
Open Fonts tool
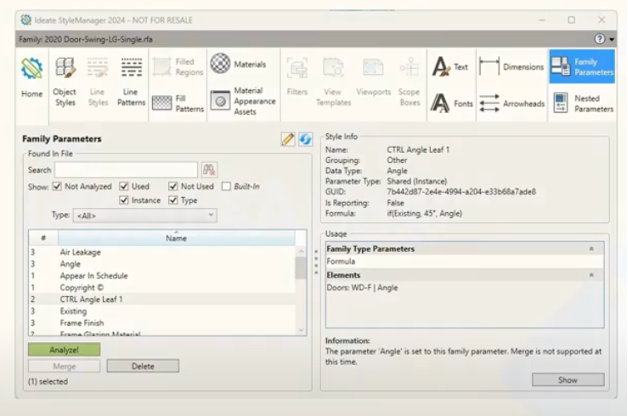(x=452, y=103)
